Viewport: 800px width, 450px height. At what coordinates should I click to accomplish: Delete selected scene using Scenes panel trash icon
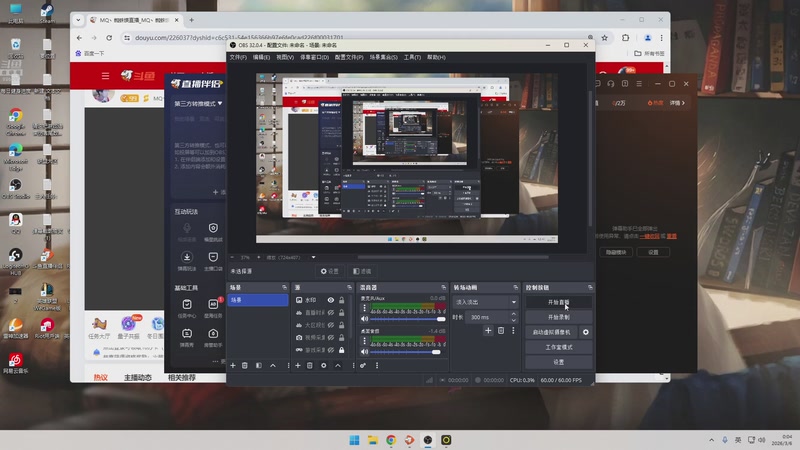[245, 365]
